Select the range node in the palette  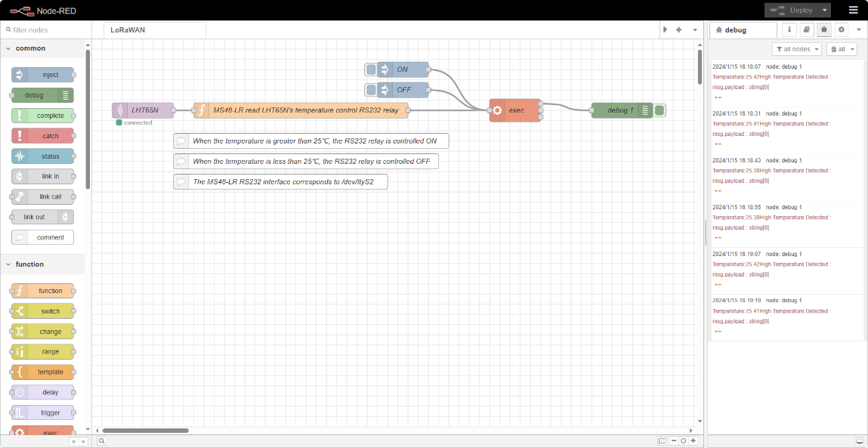pyautogui.click(x=42, y=351)
